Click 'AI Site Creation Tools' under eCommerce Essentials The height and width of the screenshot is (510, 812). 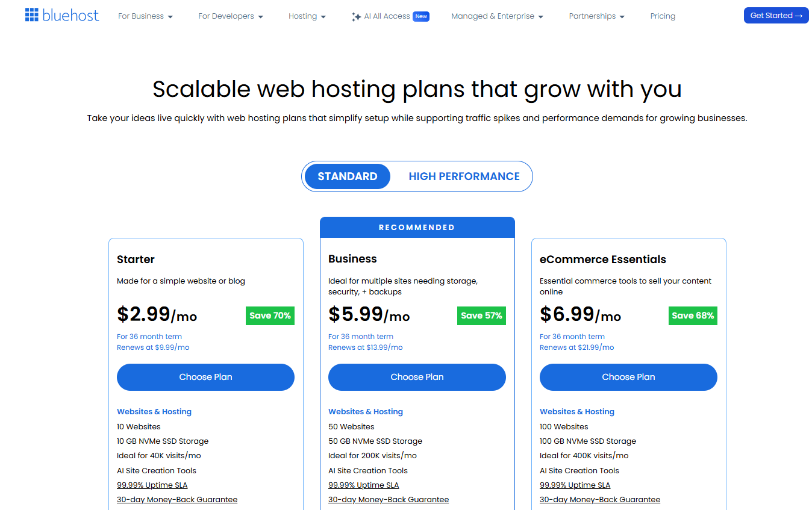[579, 471]
